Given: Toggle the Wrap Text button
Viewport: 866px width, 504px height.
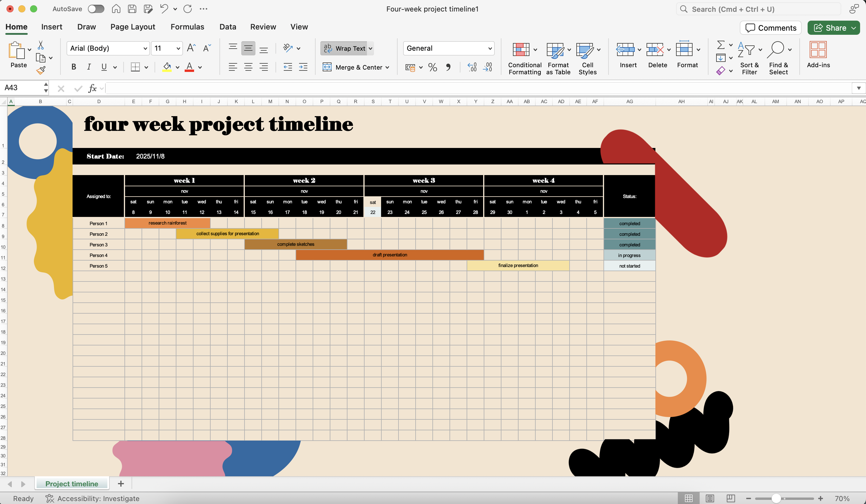Looking at the screenshot, I should (345, 48).
